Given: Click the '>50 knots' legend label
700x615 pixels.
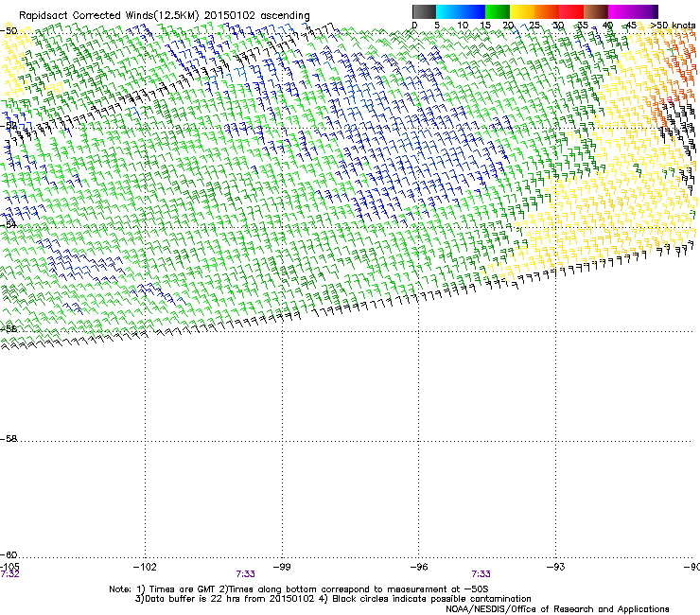Looking at the screenshot, I should pos(673,26).
